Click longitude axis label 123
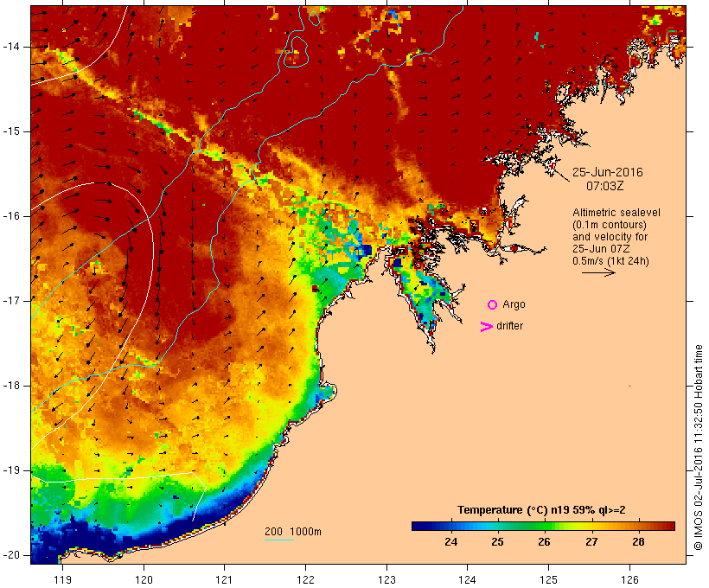The width and height of the screenshot is (709, 588). 386,579
